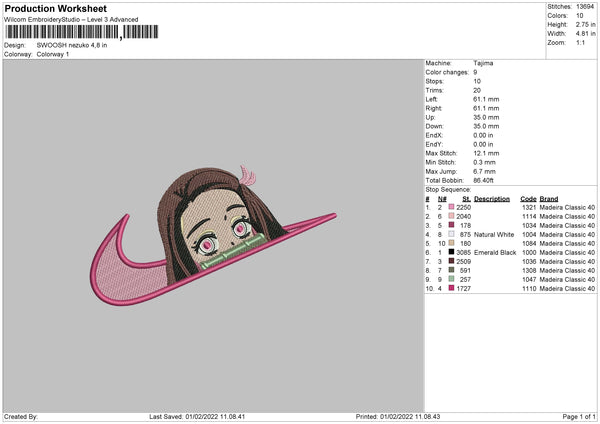Select the Emerald Black thread swatch
600x424 pixels.
(x=451, y=252)
